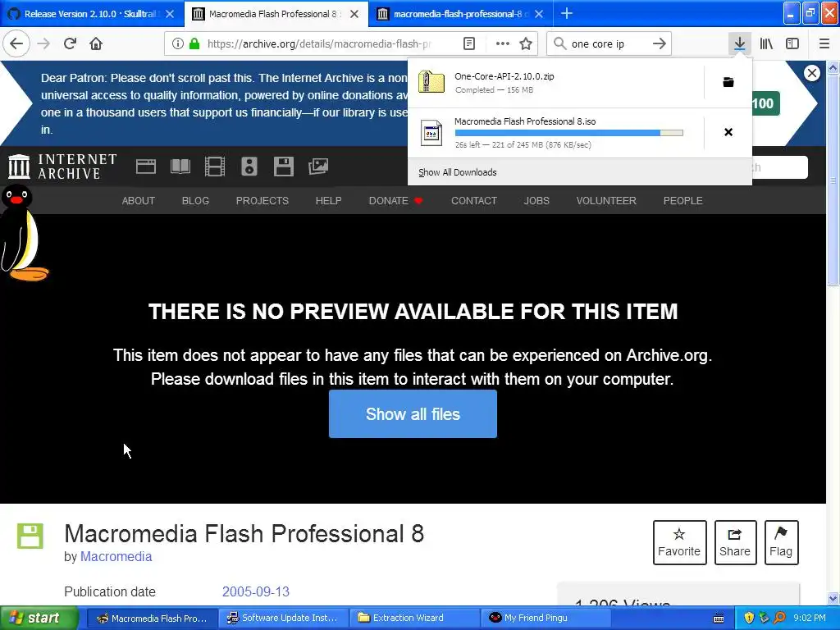Click the Share button
The image size is (840, 630).
[x=735, y=542]
